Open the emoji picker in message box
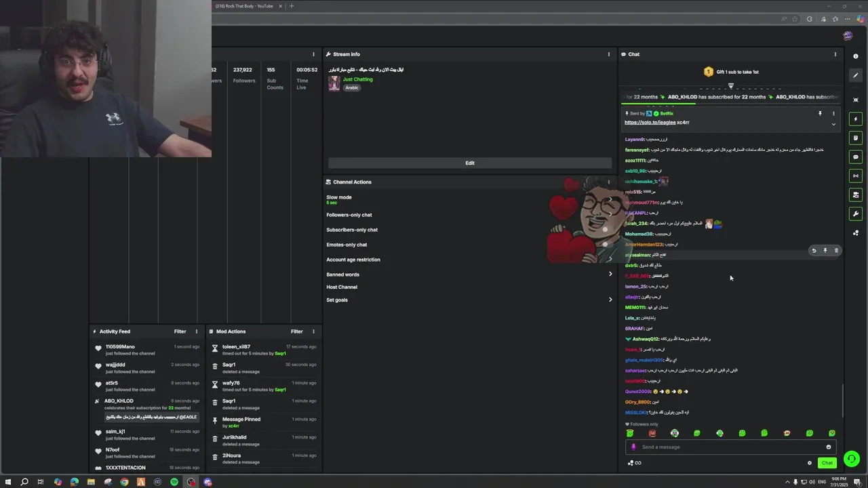Screen dimensions: 868x488 tap(828, 447)
